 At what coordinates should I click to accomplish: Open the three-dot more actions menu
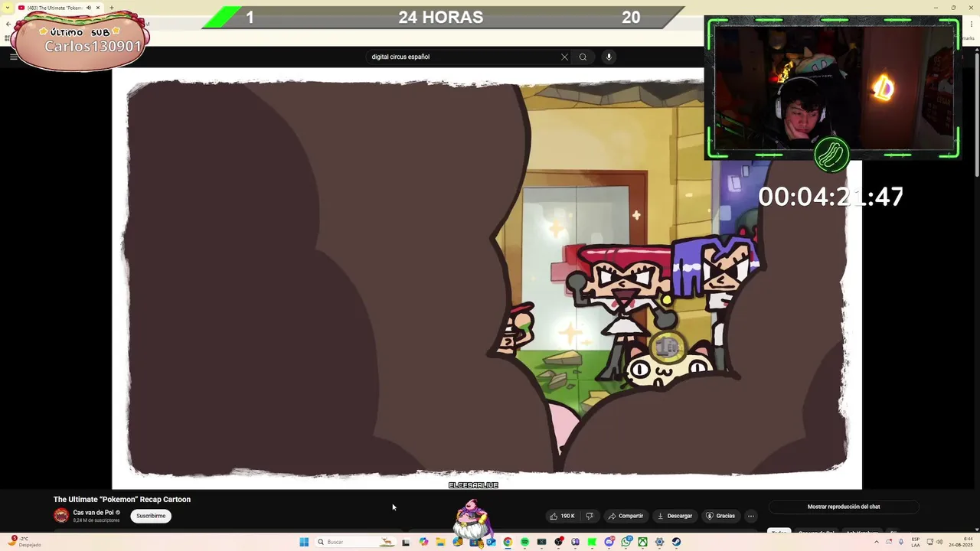751,516
